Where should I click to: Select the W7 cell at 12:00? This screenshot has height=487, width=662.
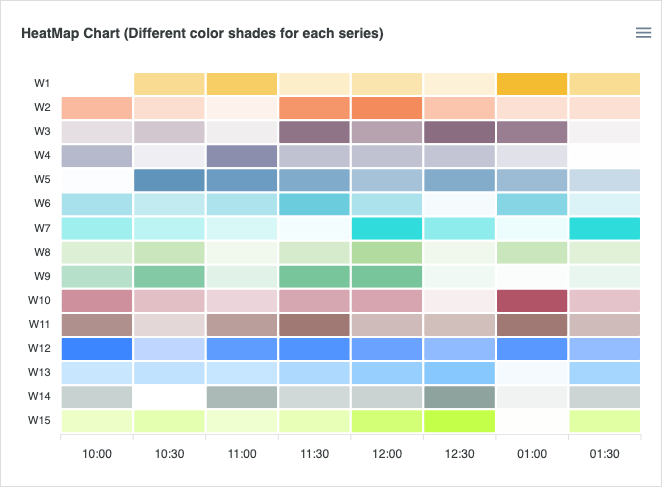387,228
